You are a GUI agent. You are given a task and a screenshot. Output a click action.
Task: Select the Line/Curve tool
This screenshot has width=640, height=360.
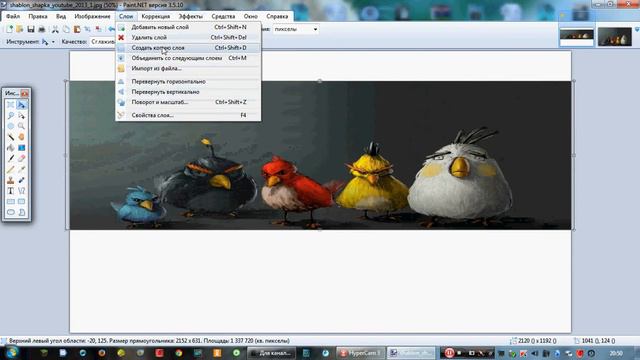point(21,190)
